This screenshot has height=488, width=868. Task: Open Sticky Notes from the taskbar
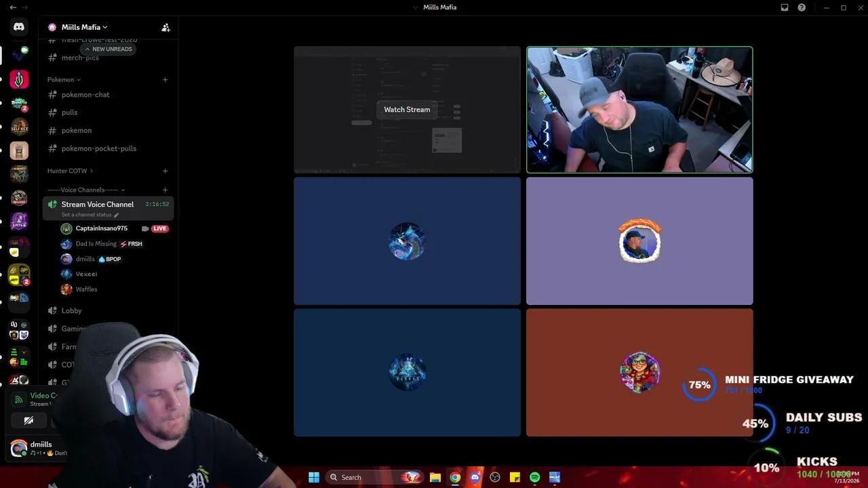(515, 477)
